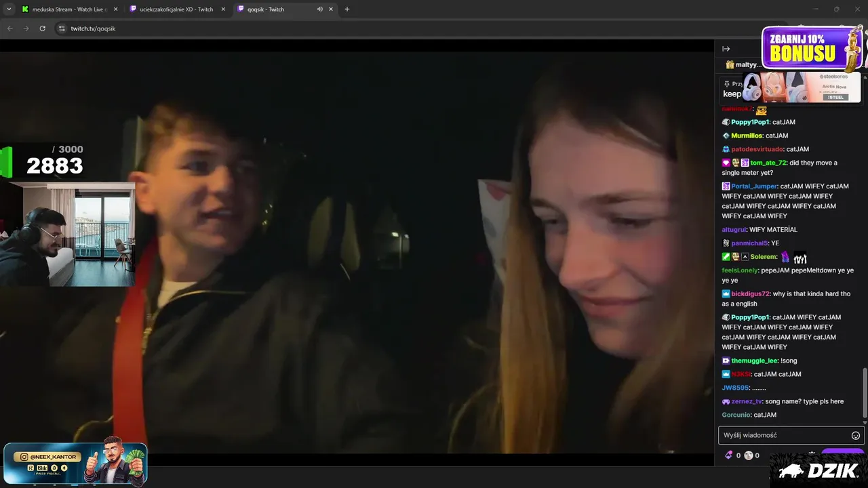Click the controller badge next to zernez_tv
The image size is (868, 488).
click(x=726, y=401)
